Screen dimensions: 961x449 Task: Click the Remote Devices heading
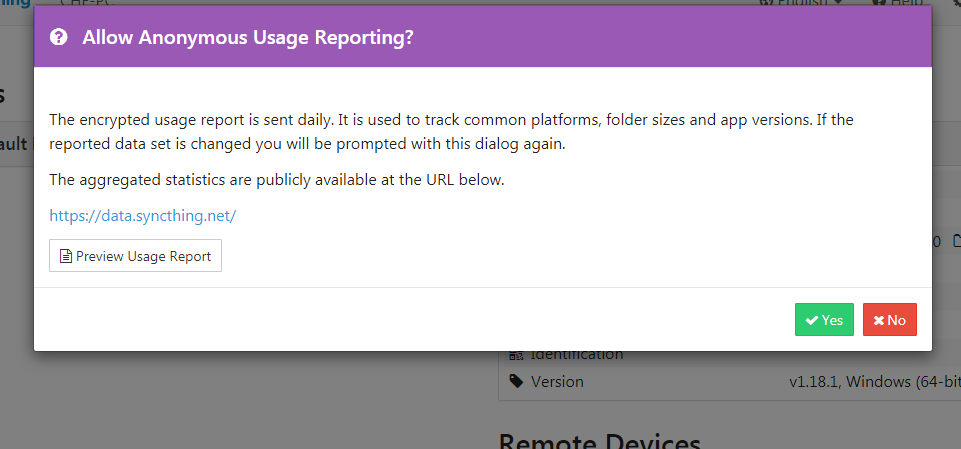pyautogui.click(x=600, y=441)
